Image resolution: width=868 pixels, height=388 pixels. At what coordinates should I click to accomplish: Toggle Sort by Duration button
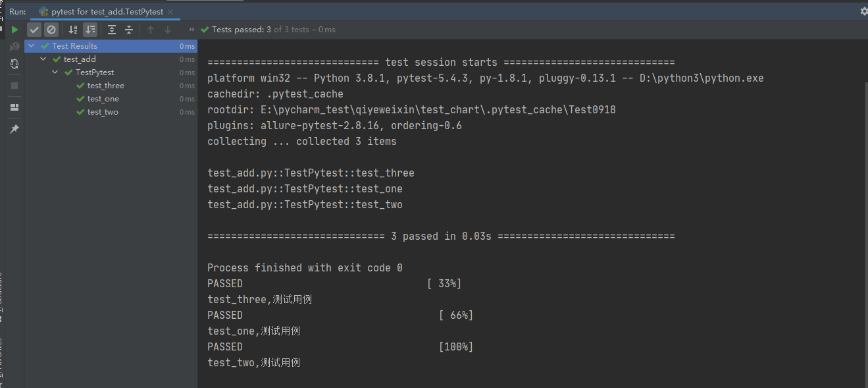(90, 30)
